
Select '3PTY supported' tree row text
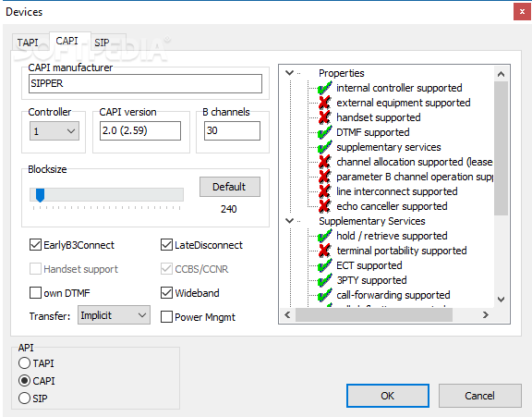(x=371, y=280)
